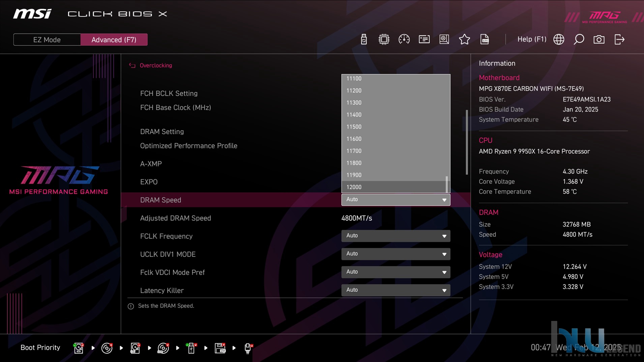Open the Fclk VDCI Mode Pref dropdown
644x362 pixels.
pyautogui.click(x=396, y=272)
